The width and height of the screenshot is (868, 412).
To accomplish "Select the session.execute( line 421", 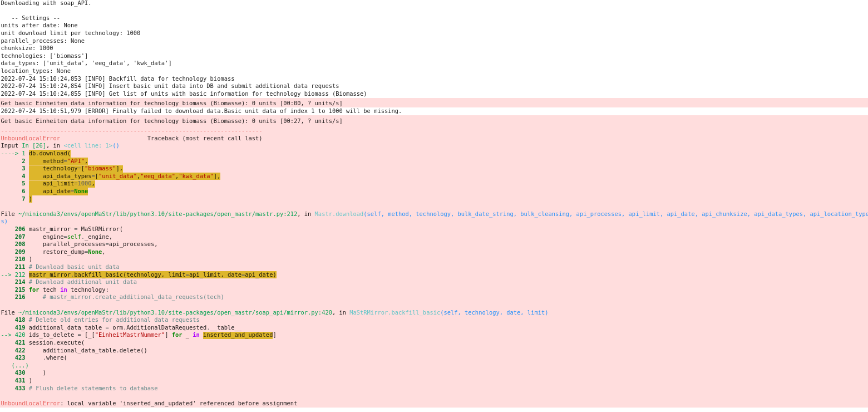I will coord(56,342).
